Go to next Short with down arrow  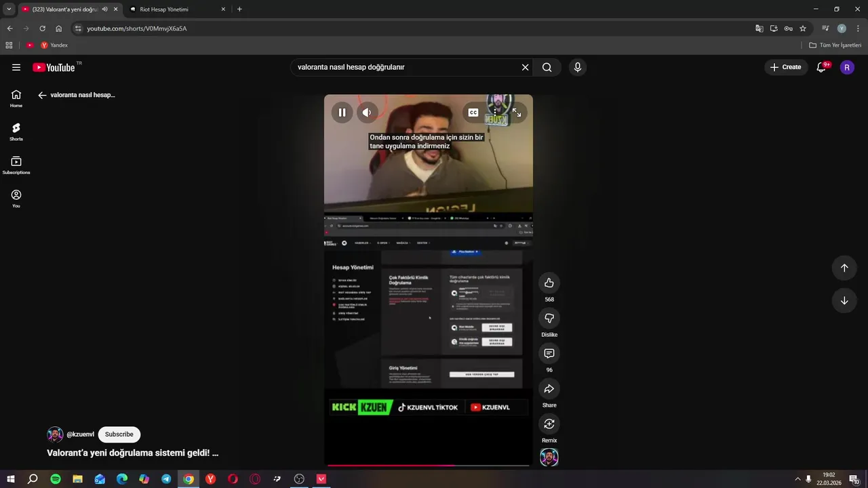click(844, 301)
